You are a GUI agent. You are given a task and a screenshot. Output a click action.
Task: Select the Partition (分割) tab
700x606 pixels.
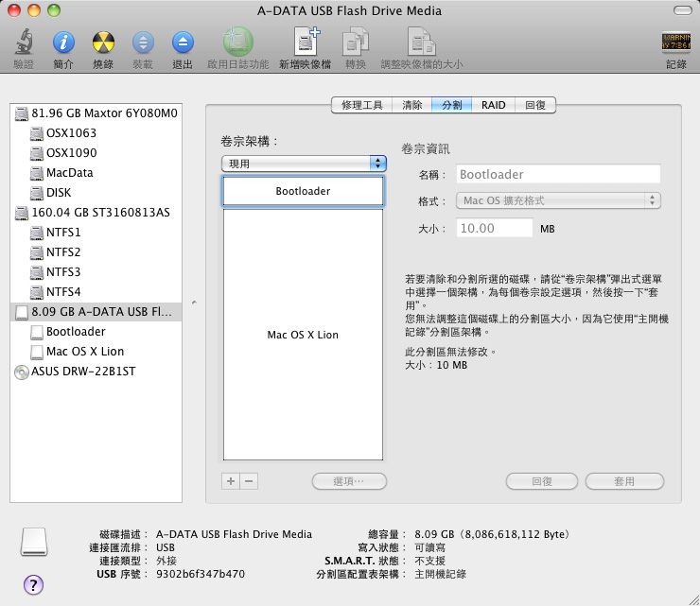click(451, 105)
